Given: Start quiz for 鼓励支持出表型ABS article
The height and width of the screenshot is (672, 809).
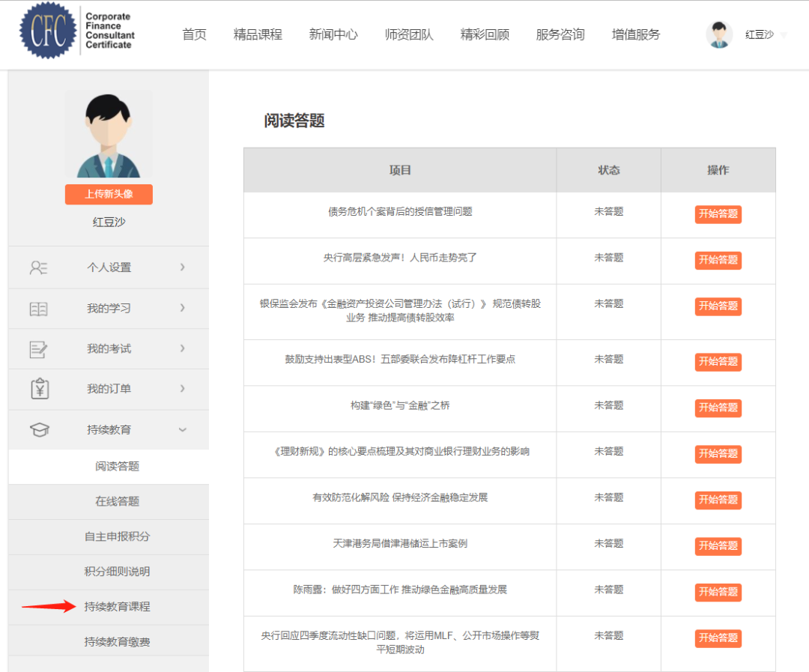Looking at the screenshot, I should (718, 362).
